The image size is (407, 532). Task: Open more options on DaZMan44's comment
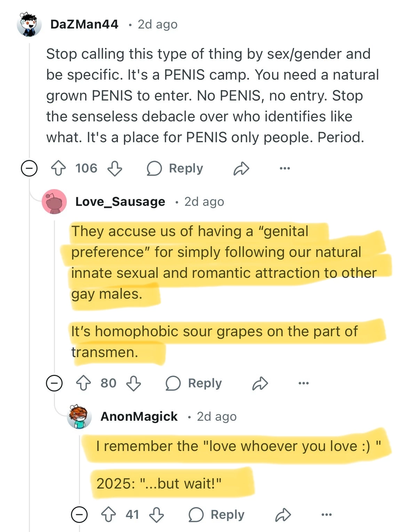point(285,169)
